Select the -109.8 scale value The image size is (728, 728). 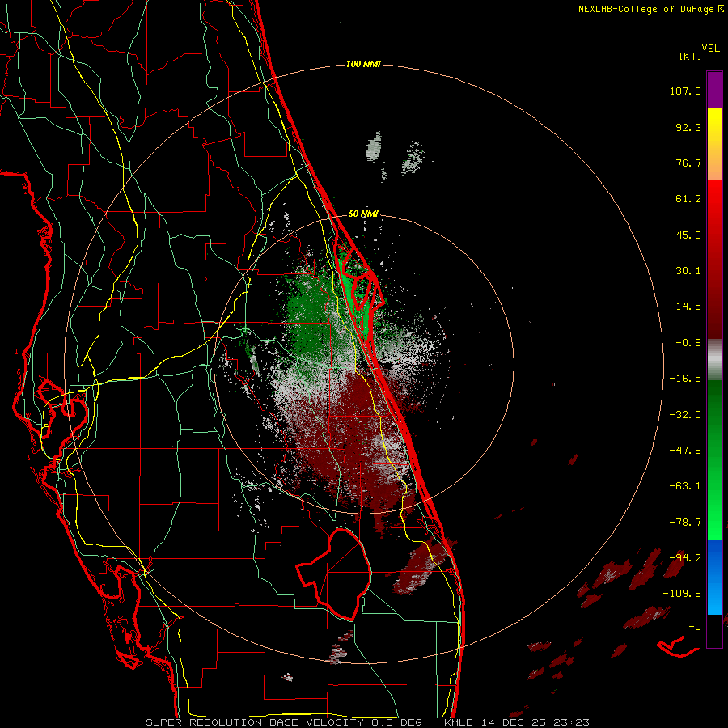point(683,594)
